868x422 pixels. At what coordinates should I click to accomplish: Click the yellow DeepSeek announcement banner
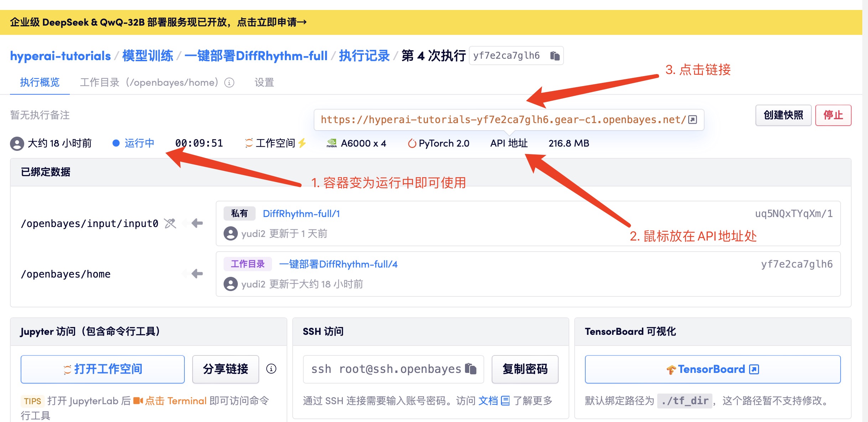tap(158, 22)
